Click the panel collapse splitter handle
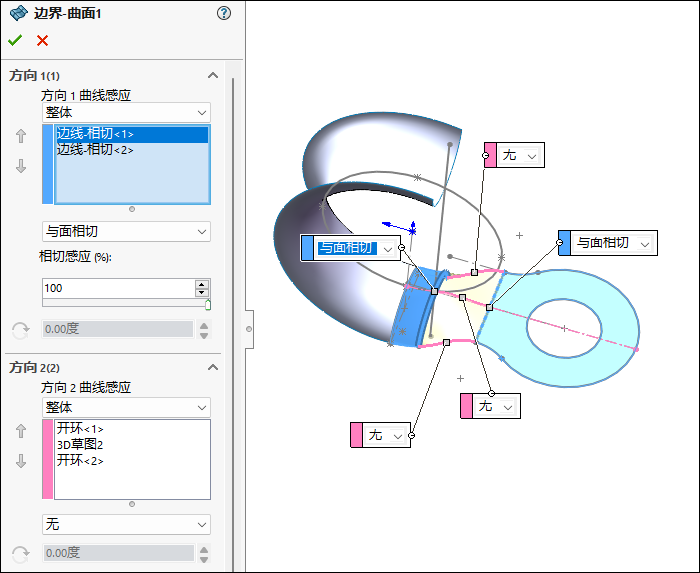Image resolution: width=700 pixels, height=573 pixels. 249,329
